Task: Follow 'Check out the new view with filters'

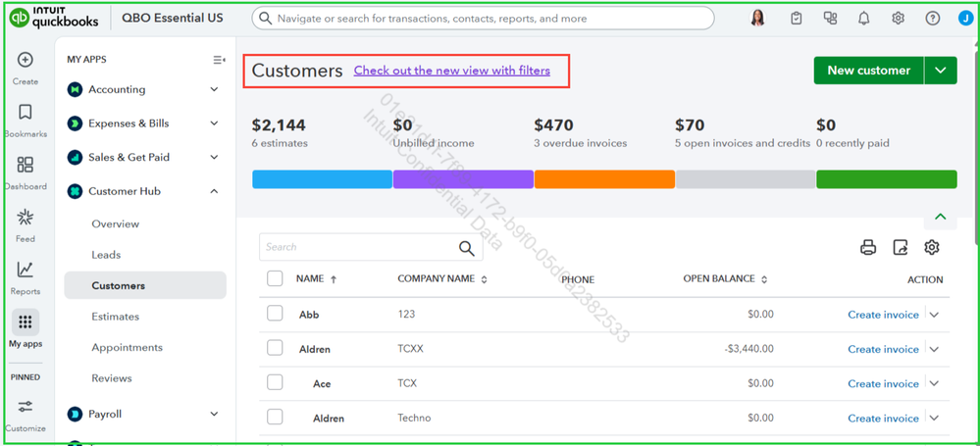Action: coord(452,71)
